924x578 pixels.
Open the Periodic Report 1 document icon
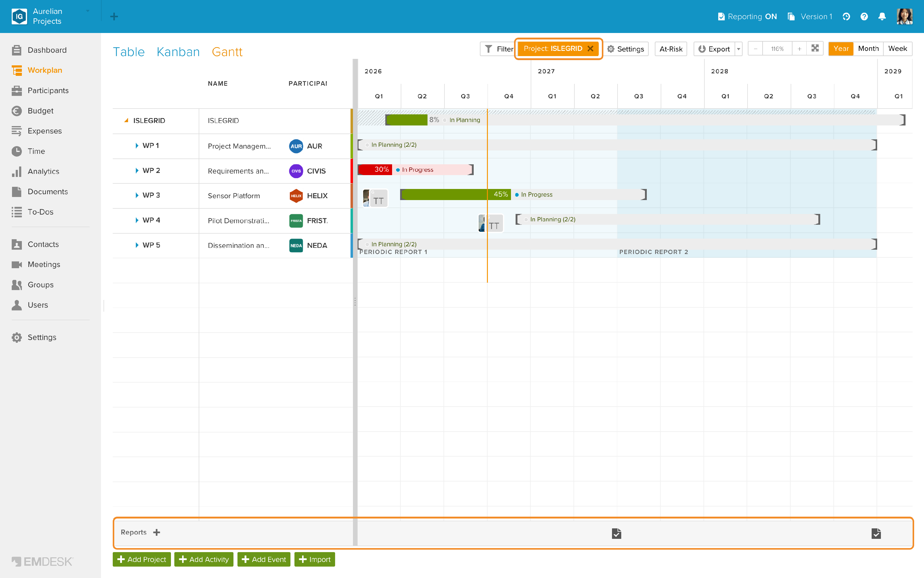point(616,533)
